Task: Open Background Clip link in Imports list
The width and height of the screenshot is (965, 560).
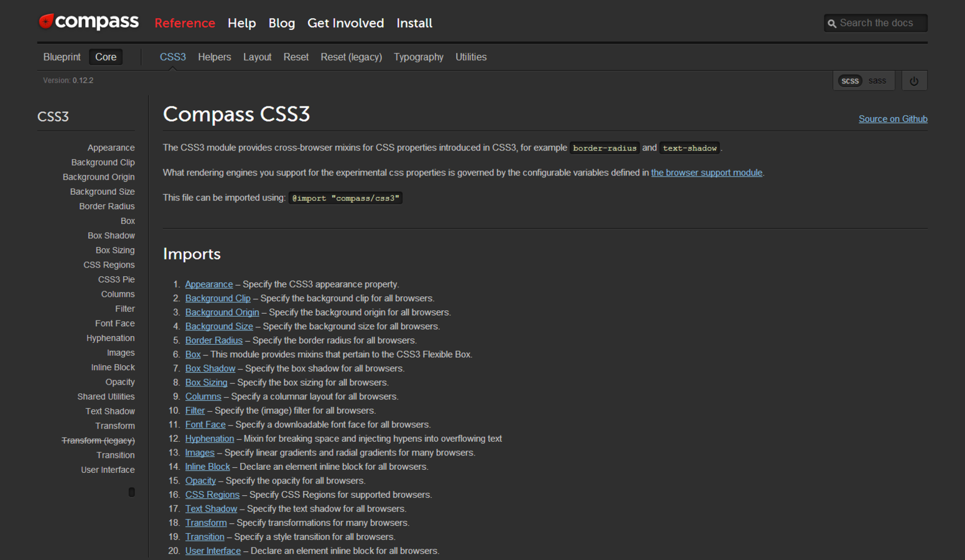Action: (x=218, y=299)
